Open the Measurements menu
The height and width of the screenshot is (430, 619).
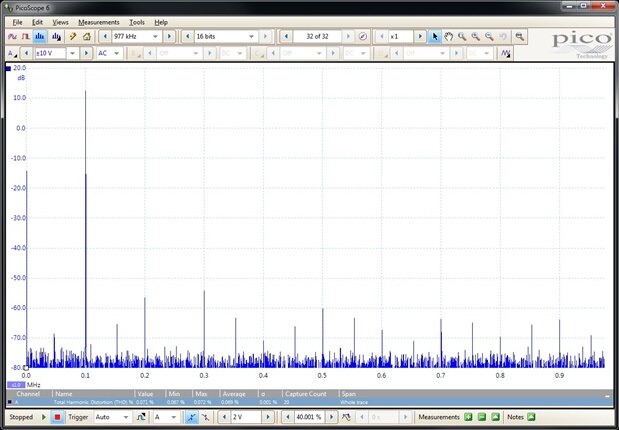pyautogui.click(x=98, y=22)
